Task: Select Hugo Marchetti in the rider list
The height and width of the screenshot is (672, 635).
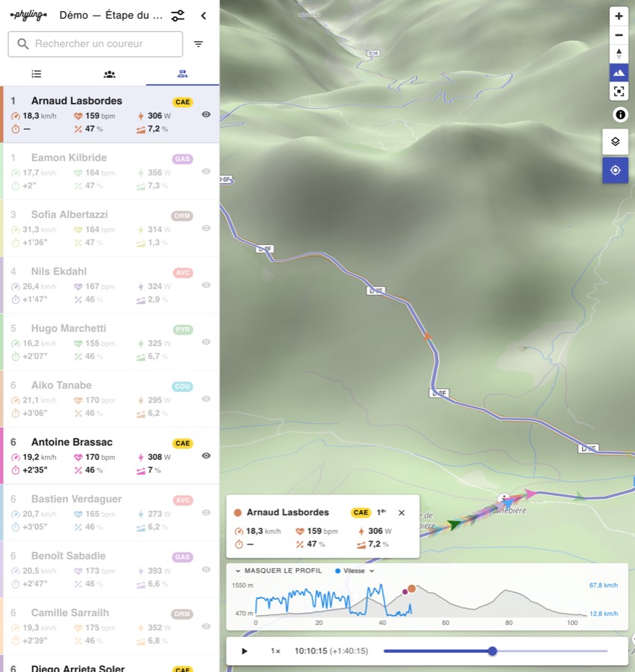Action: tap(110, 342)
